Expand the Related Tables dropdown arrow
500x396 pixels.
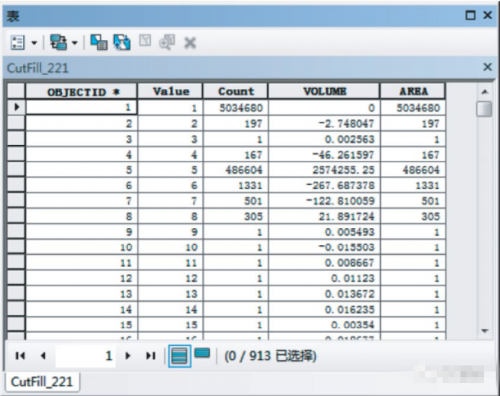pos(75,43)
